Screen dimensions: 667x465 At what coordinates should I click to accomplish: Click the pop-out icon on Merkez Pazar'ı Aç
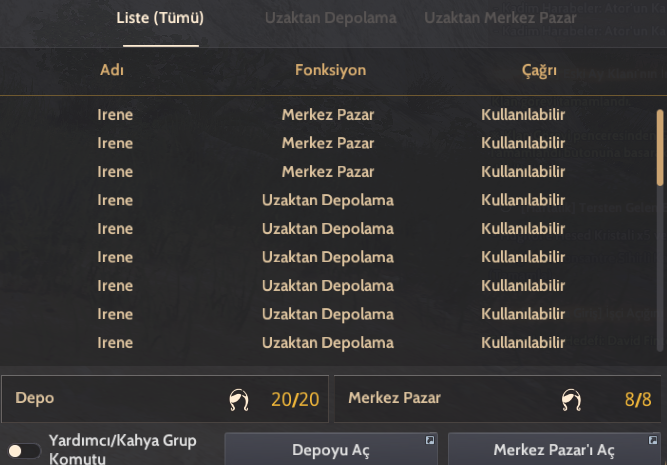(x=653, y=440)
